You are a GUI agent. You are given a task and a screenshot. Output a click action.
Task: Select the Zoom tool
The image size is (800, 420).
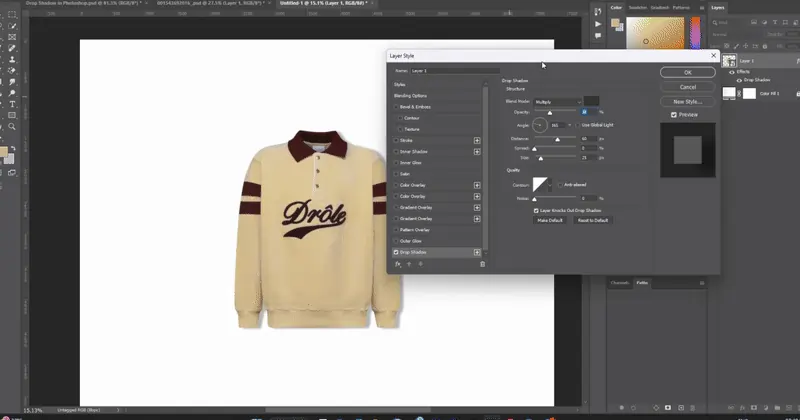(x=12, y=127)
